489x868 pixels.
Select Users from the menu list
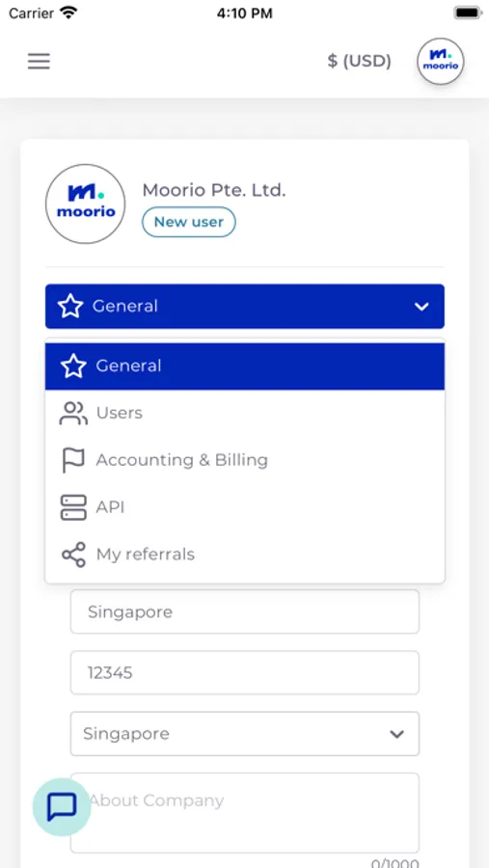point(245,413)
